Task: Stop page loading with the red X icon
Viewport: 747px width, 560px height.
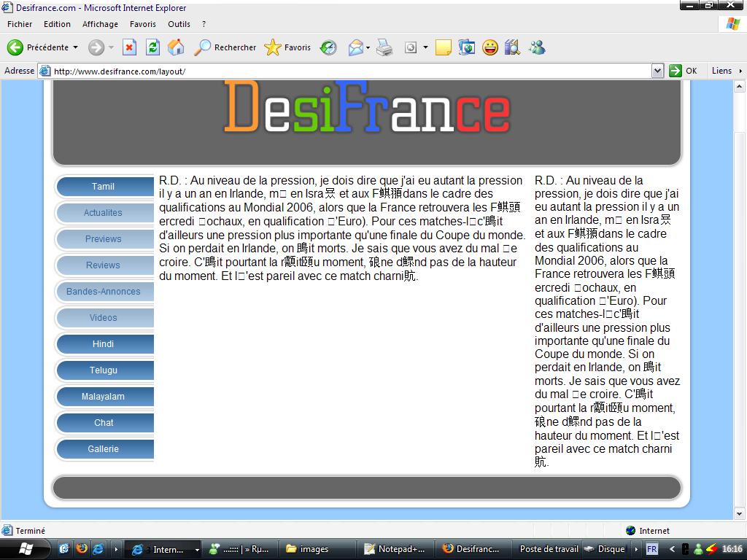Action: pyautogui.click(x=129, y=47)
